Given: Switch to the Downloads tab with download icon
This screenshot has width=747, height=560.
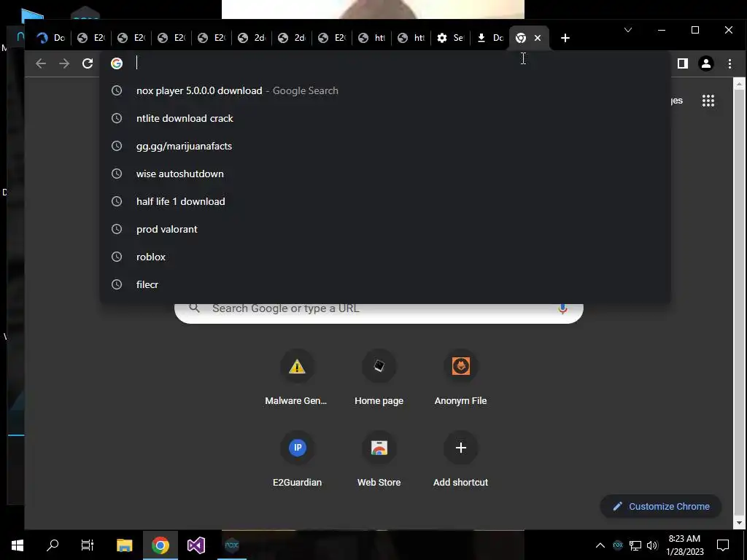Looking at the screenshot, I should (490, 38).
